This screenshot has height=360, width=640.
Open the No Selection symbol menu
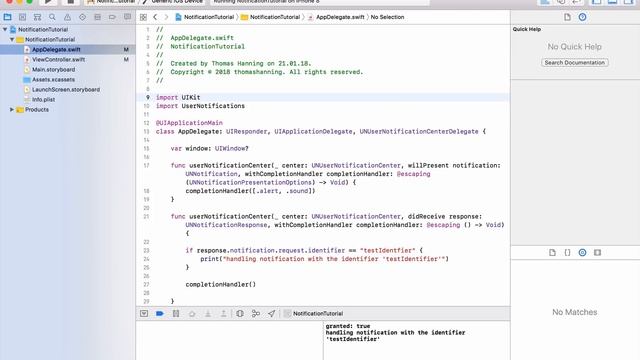point(387,17)
